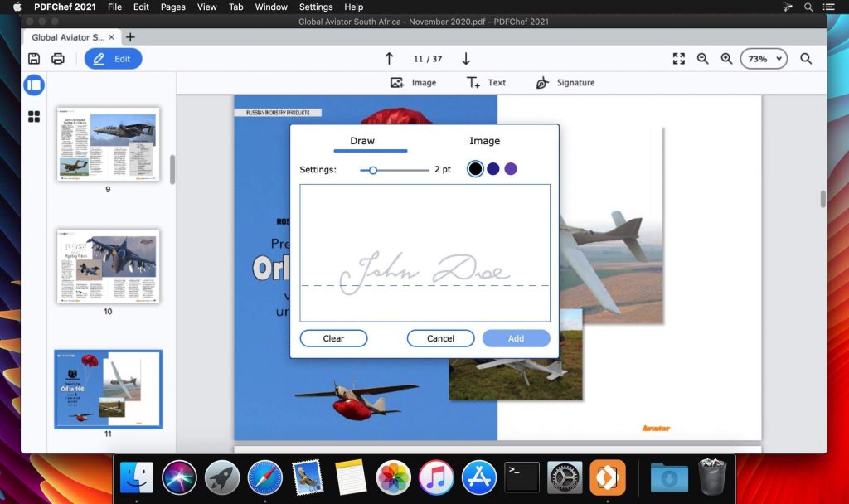Open the zoom level dropdown showing 73%
849x504 pixels.
pos(762,58)
